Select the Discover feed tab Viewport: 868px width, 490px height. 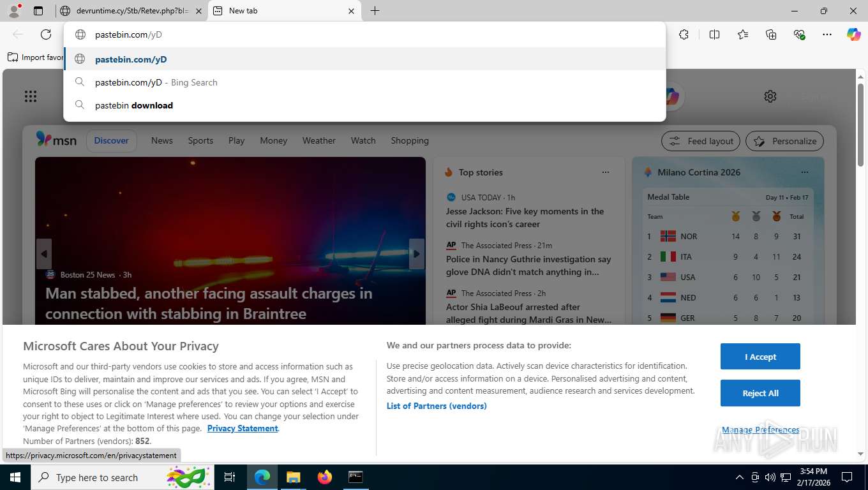tap(112, 140)
